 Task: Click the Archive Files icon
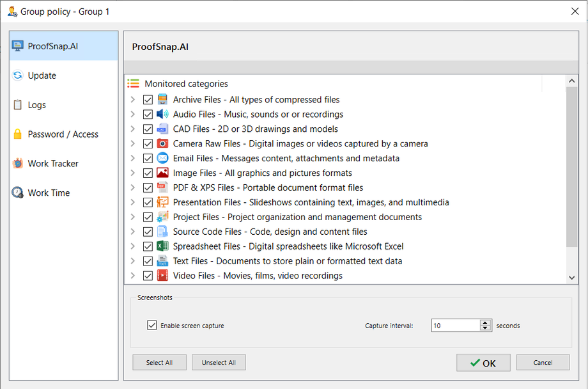162,100
